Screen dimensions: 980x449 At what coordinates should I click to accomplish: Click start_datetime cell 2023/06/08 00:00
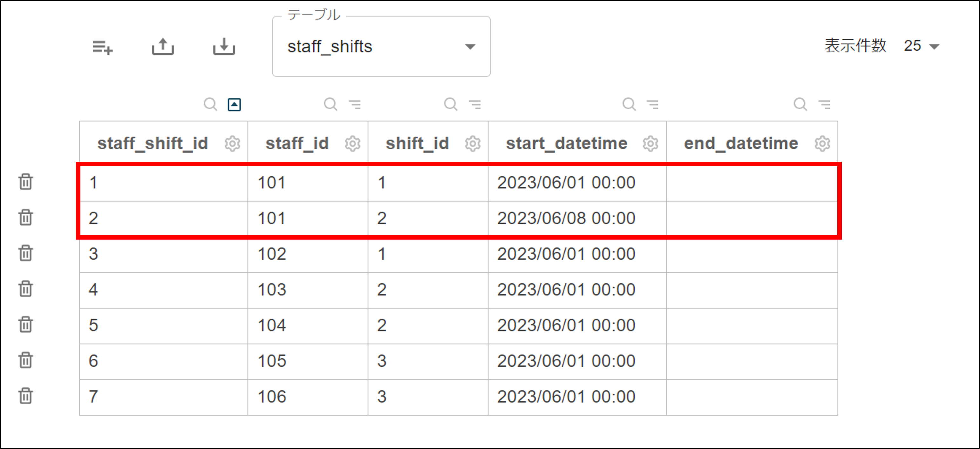point(577,219)
